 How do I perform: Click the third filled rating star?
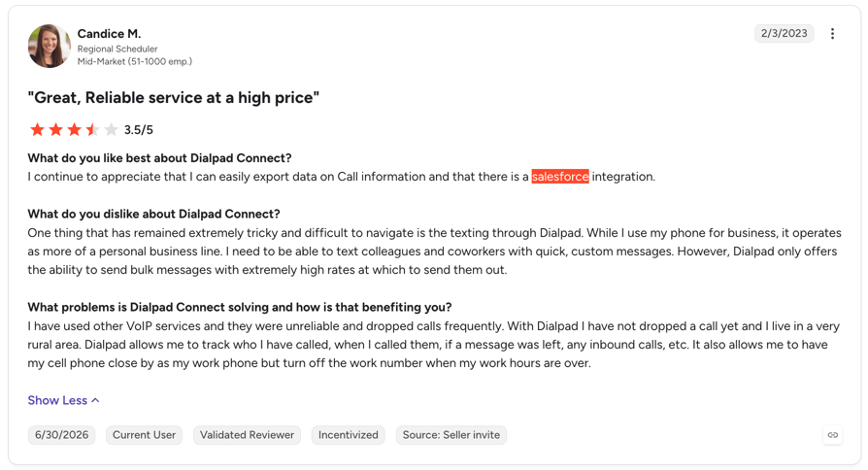(x=74, y=129)
